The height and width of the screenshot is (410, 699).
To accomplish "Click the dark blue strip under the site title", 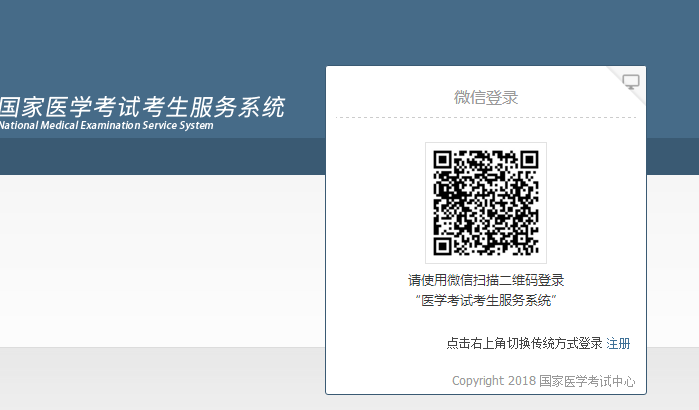I will click(150, 155).
